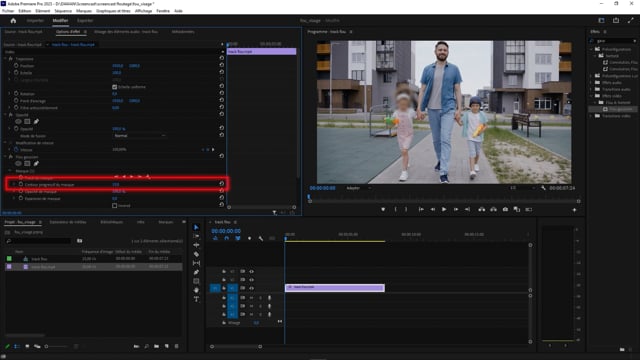Select the Type tool
Viewport: 640px width, 360px height.
click(x=196, y=299)
